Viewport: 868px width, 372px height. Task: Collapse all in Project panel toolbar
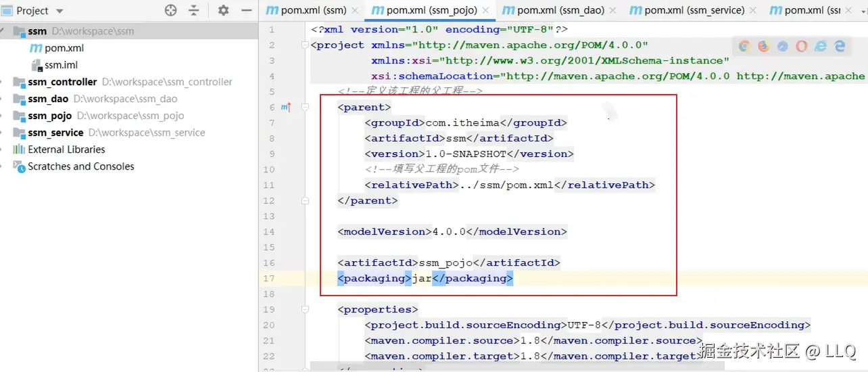pyautogui.click(x=194, y=10)
